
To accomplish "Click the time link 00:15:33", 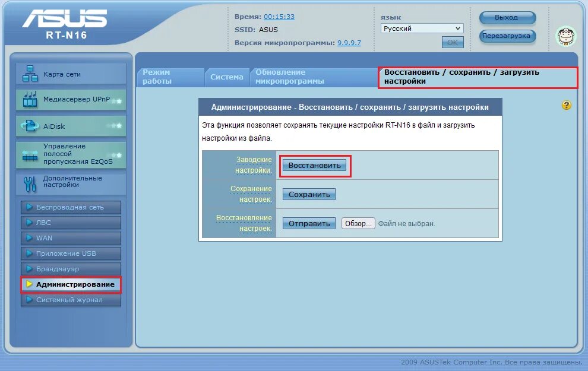I will [279, 17].
